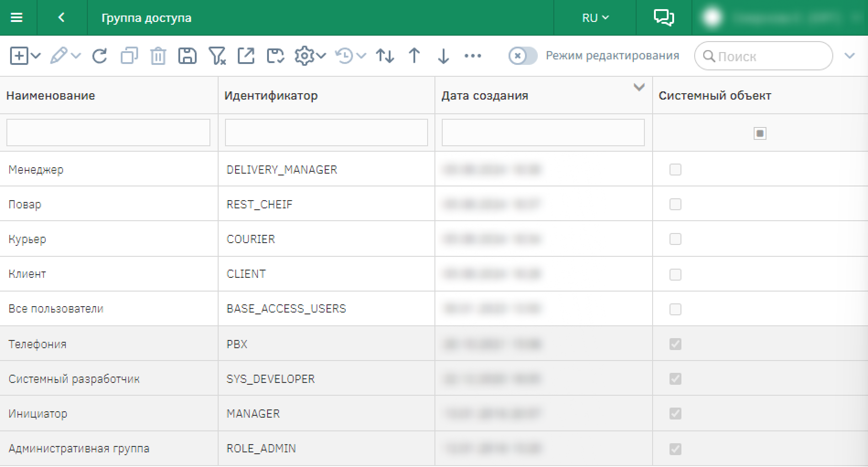Open the RU language dropdown
The height and width of the screenshot is (467, 868).
tap(595, 18)
